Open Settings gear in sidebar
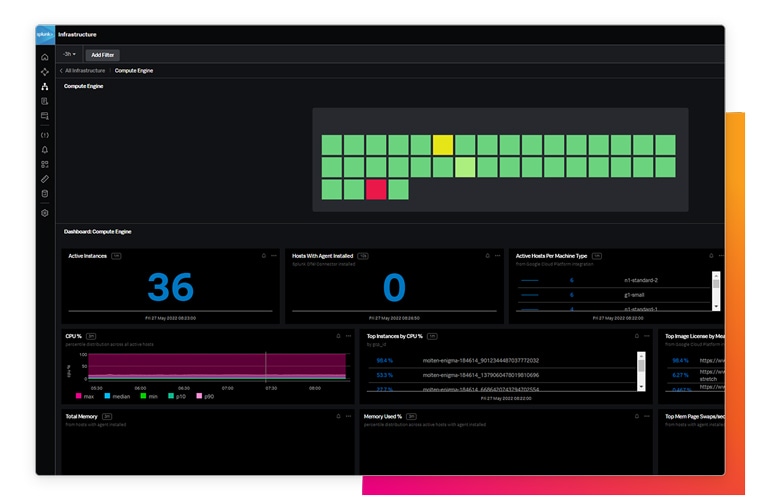Viewport: 760px width, 500px height. 45,213
